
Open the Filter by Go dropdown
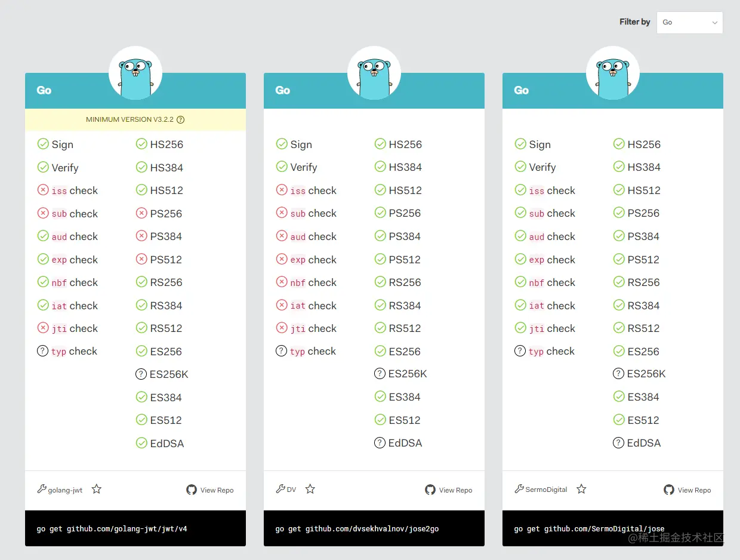[689, 22]
